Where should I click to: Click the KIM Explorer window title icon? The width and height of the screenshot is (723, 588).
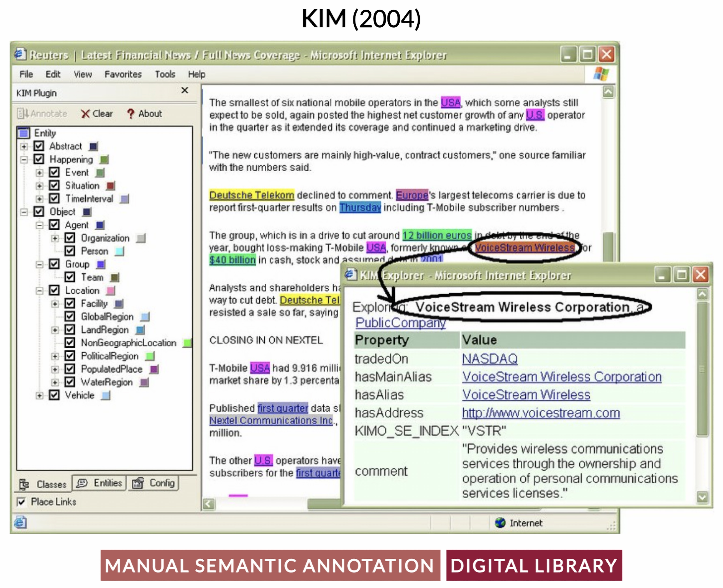[x=351, y=274]
